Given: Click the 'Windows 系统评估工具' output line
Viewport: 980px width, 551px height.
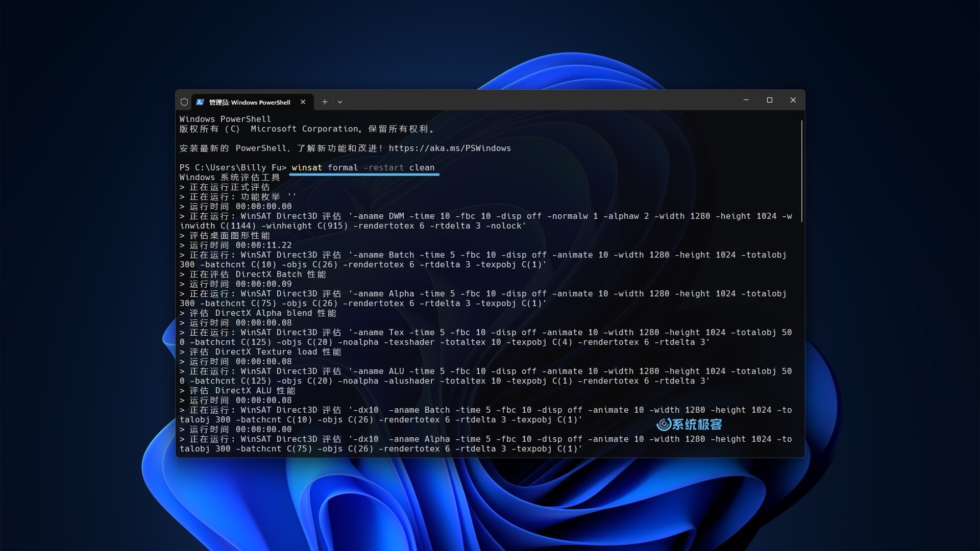Looking at the screenshot, I should pyautogui.click(x=230, y=178).
